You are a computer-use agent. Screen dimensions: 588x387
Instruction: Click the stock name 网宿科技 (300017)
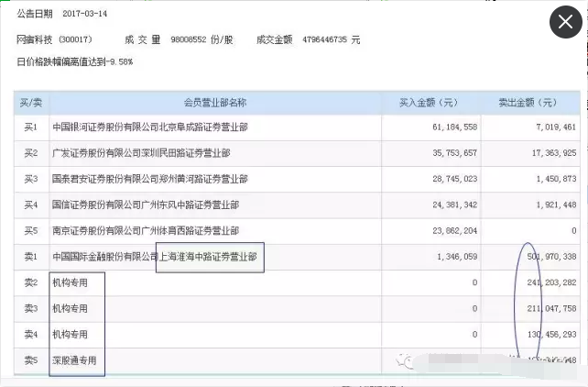54,39
